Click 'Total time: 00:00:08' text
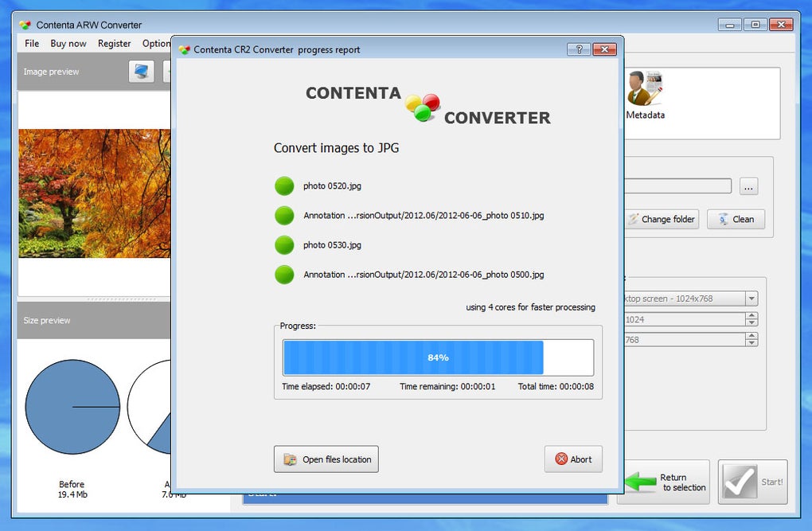 point(556,386)
